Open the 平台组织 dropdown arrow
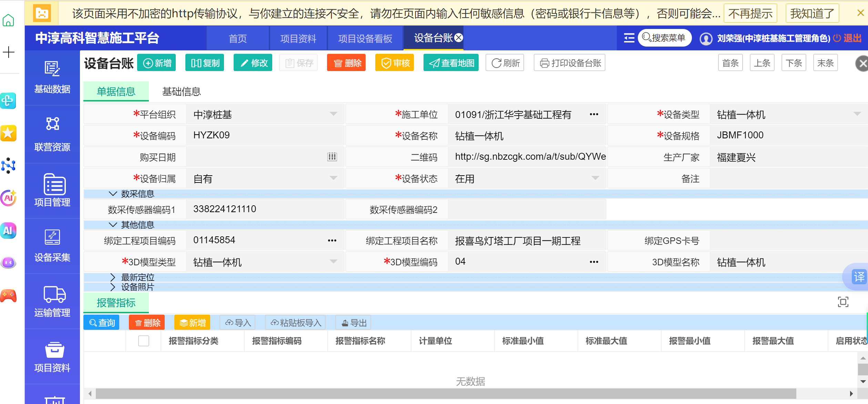Viewport: 868px width, 404px height. pos(333,114)
